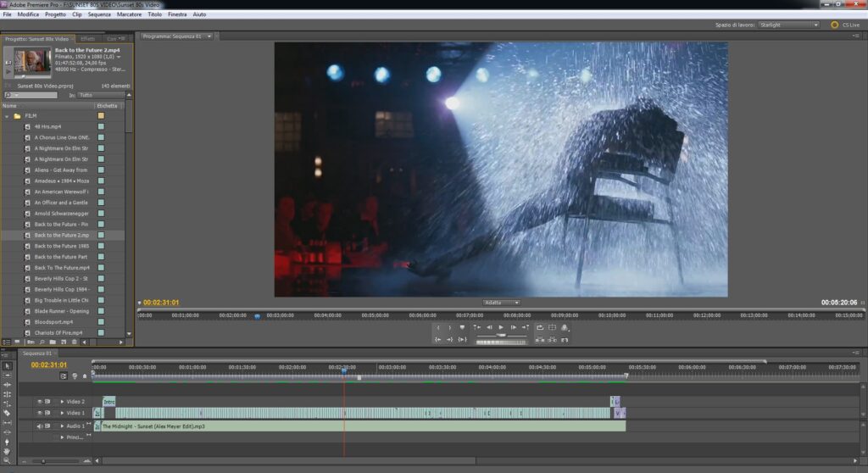868x473 pixels.
Task: Click the Extract button
Action: [x=552, y=340]
